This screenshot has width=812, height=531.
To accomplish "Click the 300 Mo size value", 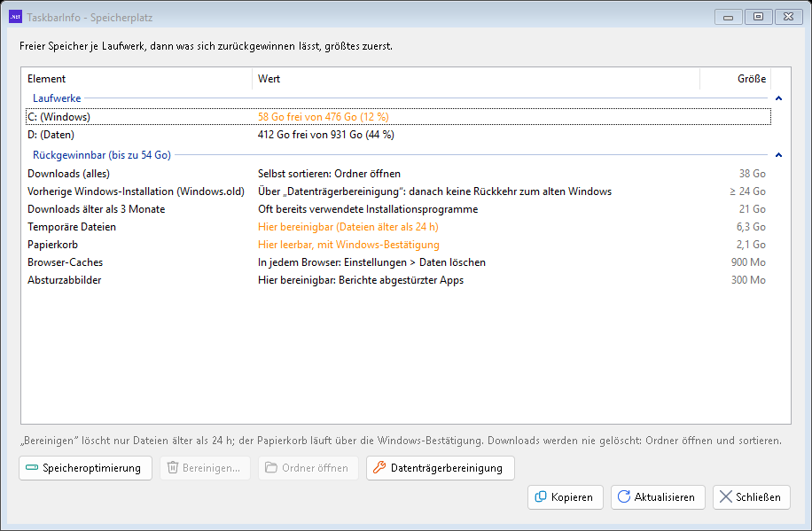I will coord(748,280).
